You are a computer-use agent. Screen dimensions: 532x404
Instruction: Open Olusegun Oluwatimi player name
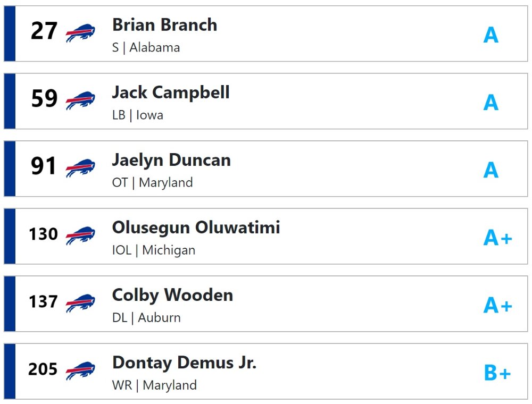pyautogui.click(x=196, y=228)
